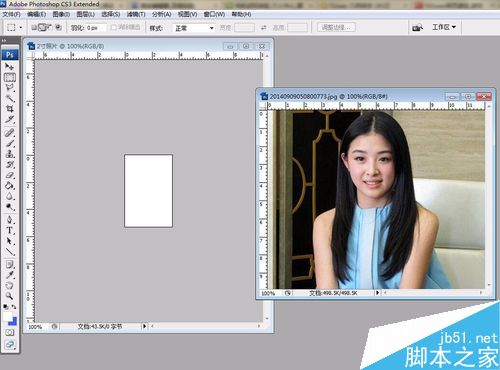Select the Dodge tool

[x=9, y=207]
